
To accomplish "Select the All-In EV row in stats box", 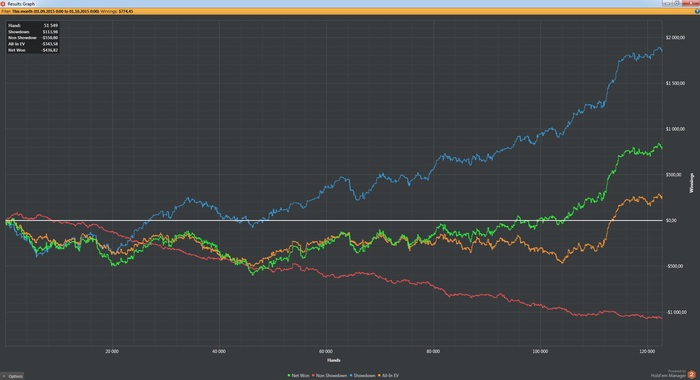I will 33,44.
